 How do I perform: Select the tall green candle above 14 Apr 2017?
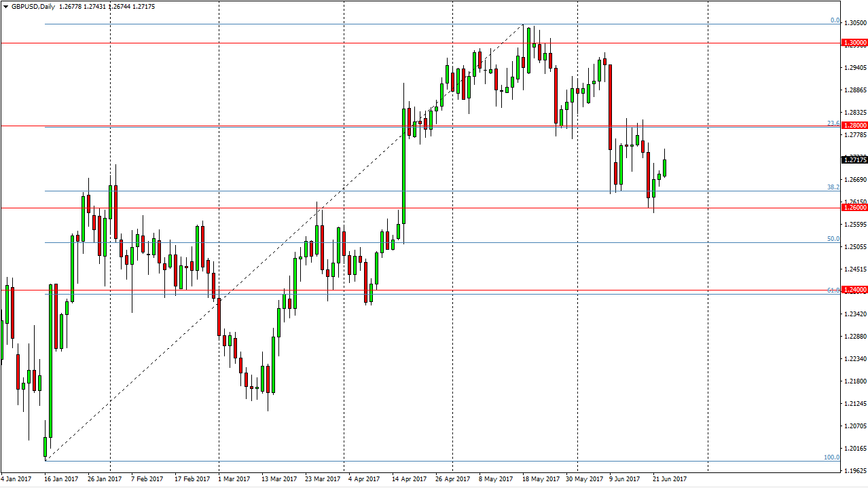coord(404,163)
